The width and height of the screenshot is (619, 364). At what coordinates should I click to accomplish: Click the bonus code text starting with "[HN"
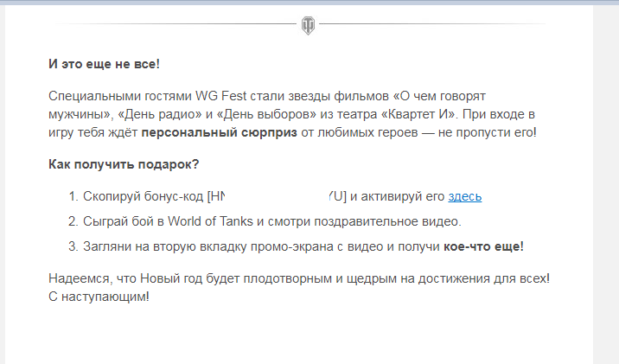(x=277, y=196)
